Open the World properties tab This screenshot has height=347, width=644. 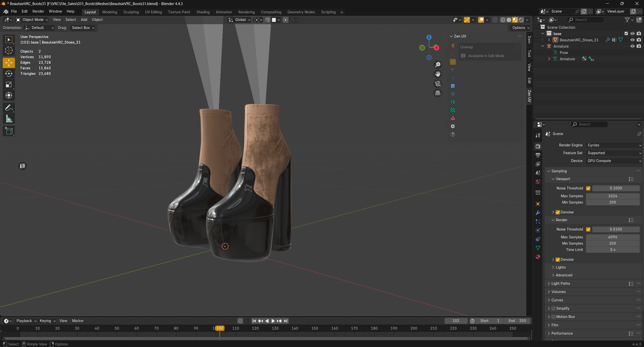[538, 182]
